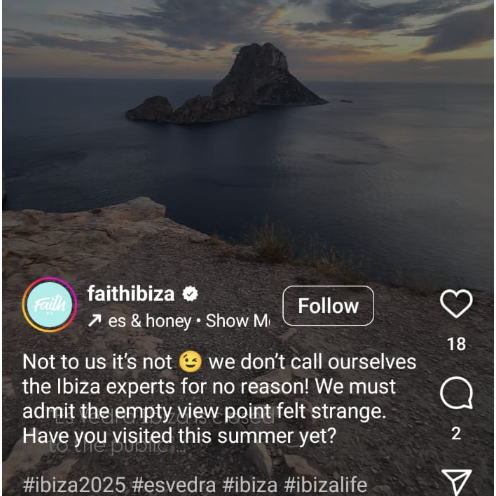
Task: Tap the 18 likes count
Action: click(x=456, y=344)
